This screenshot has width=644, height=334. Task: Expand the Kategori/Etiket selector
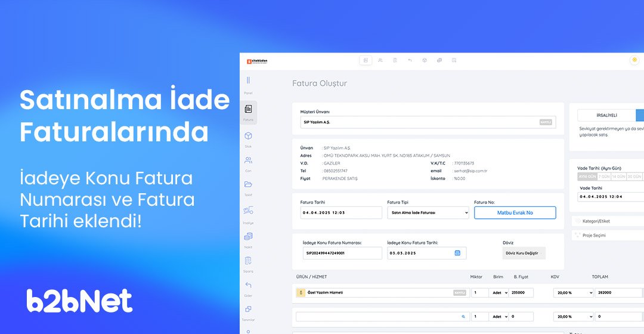point(608,221)
